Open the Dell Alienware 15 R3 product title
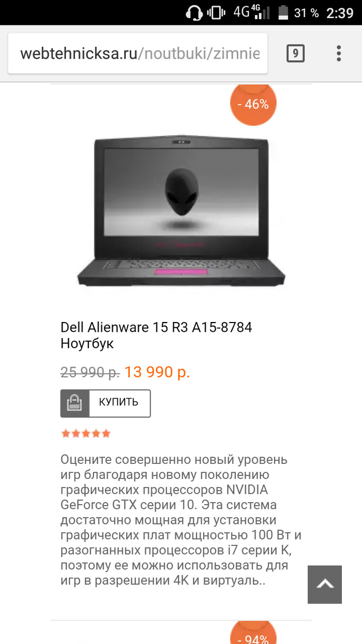This screenshot has height=644, width=362. click(x=156, y=335)
